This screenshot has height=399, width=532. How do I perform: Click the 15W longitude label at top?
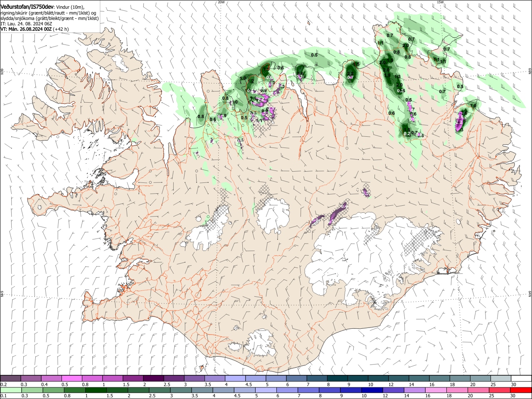[x=440, y=2]
